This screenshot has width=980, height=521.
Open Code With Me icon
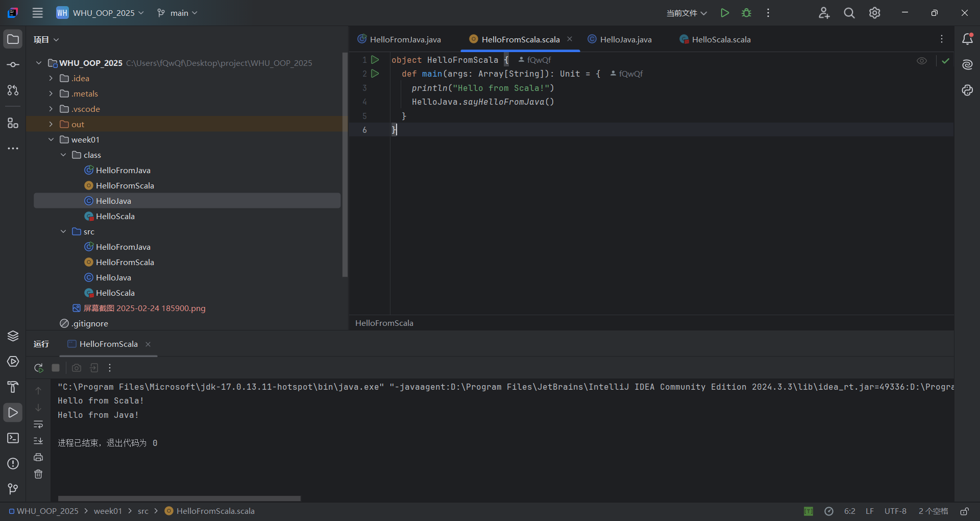click(x=824, y=13)
